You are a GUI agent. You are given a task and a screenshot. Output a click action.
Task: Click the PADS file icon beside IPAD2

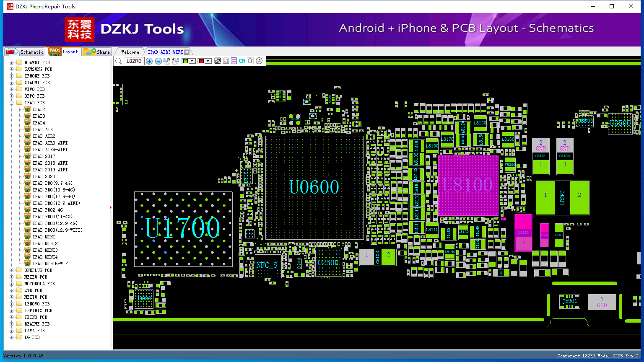click(27, 109)
